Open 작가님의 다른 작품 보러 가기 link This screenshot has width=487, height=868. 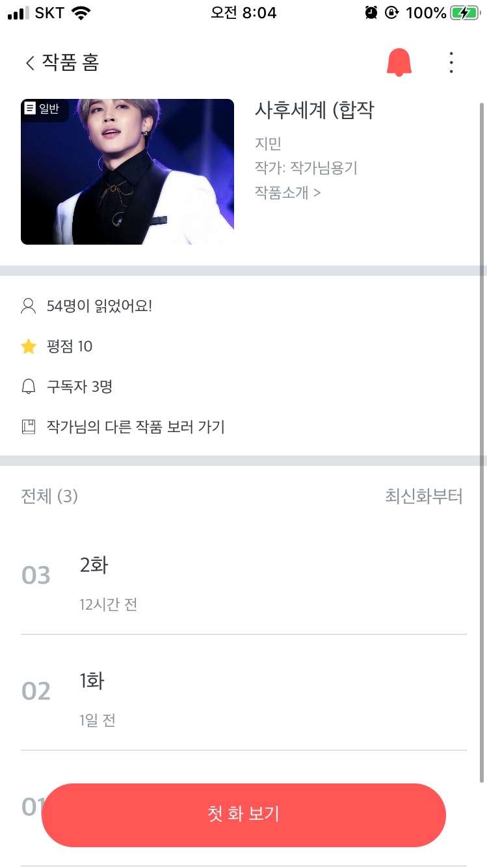[135, 427]
